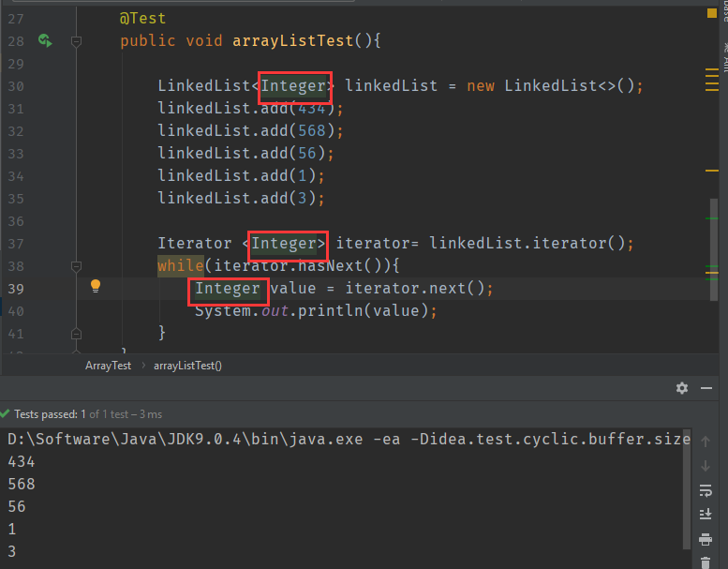Image resolution: width=728 pixels, height=569 pixels.
Task: Click line number 30 in the gutter
Action: (16, 86)
